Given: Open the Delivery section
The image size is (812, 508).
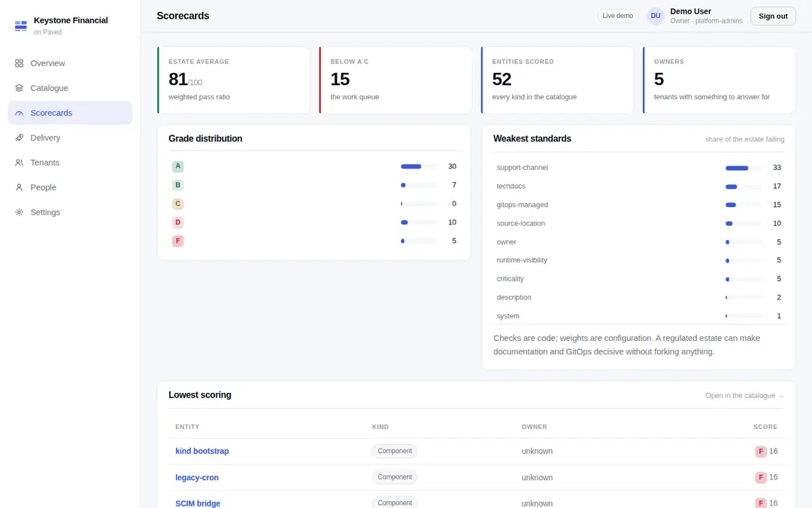Looking at the screenshot, I should [70, 138].
